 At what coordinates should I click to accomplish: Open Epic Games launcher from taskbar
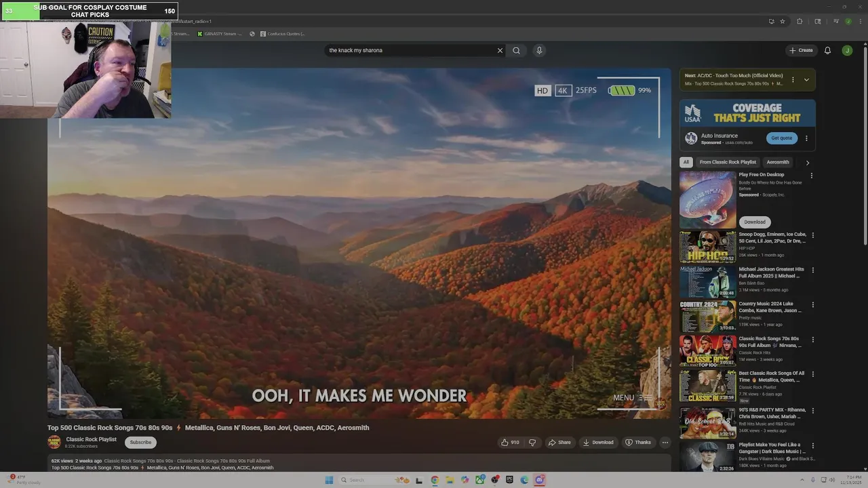[x=509, y=480]
